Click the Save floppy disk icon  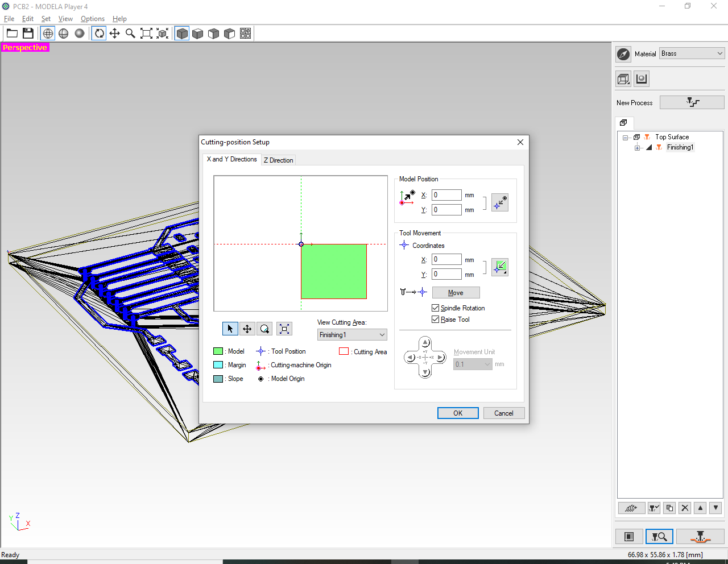28,34
